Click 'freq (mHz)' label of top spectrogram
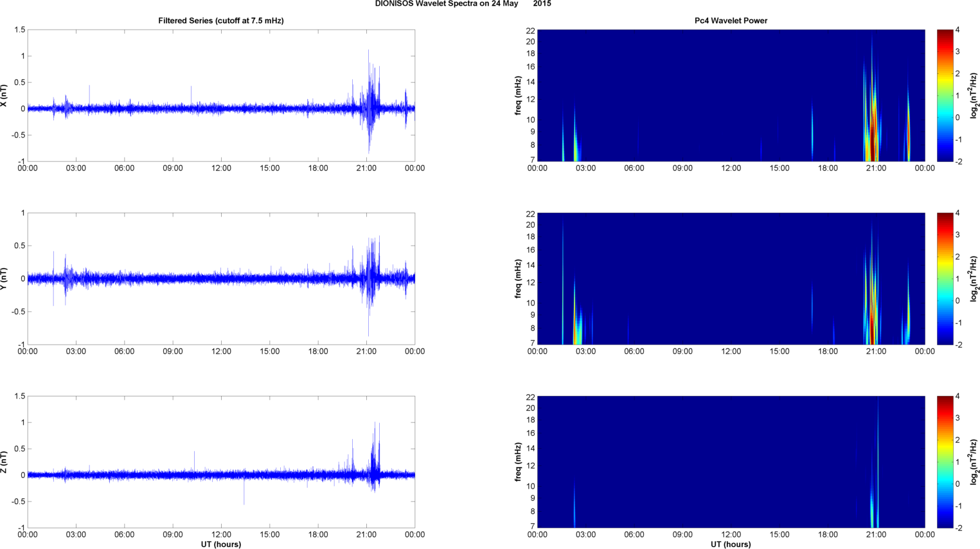 tap(518, 95)
